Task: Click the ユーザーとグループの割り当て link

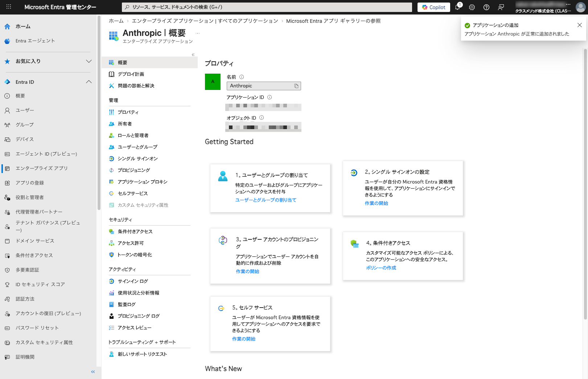Action: click(x=266, y=200)
